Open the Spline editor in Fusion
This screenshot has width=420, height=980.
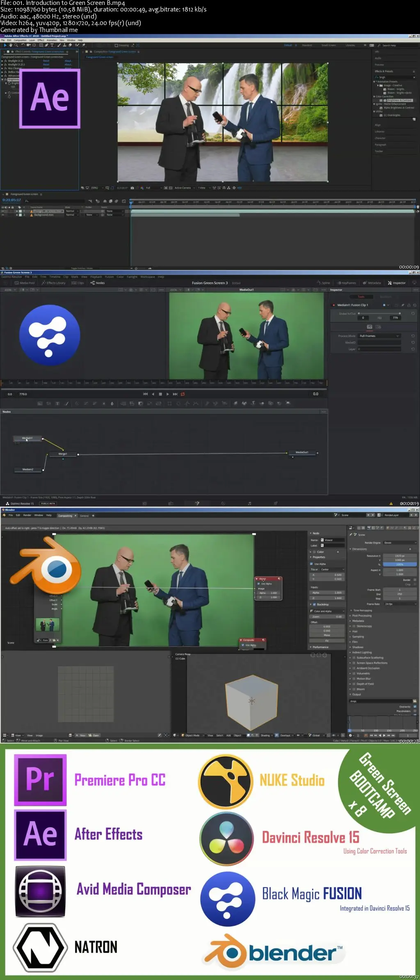point(323,283)
